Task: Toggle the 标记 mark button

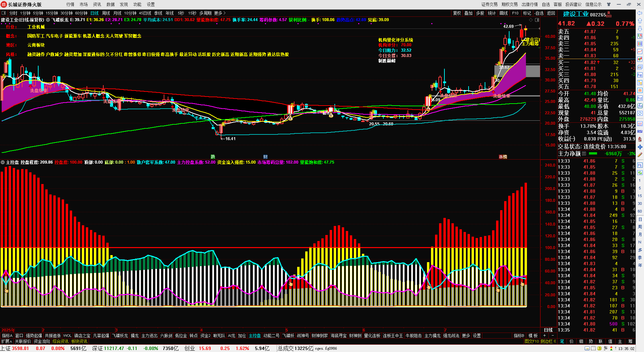Action: coord(527,13)
